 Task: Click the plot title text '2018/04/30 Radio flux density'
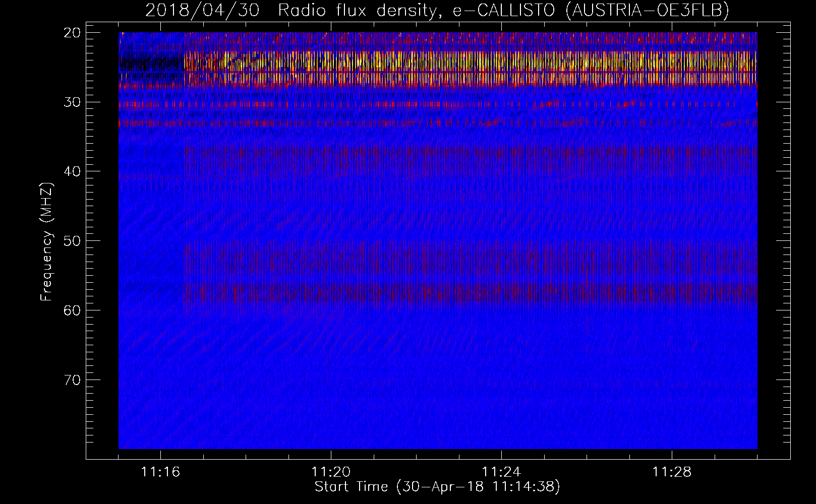291,10
